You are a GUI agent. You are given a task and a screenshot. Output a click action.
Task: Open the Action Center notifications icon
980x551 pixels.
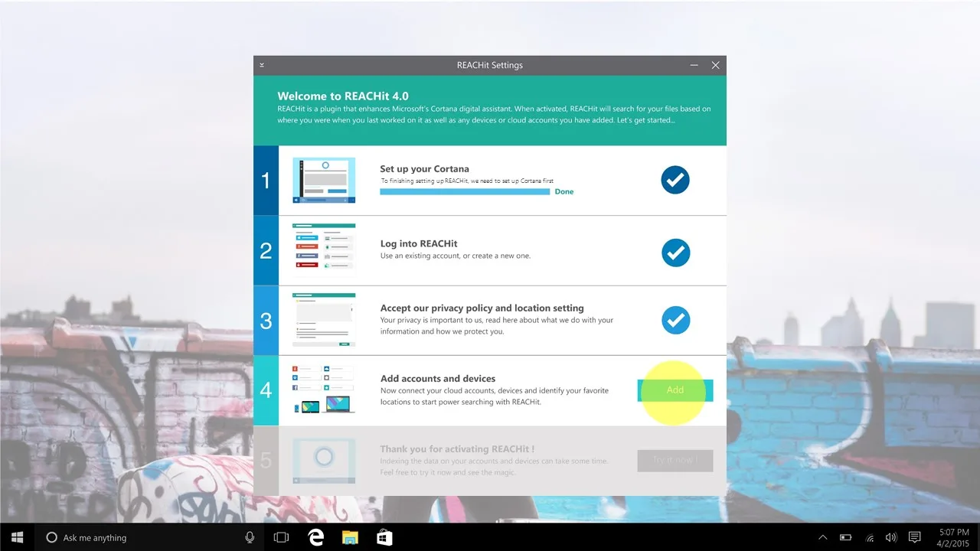pos(914,537)
